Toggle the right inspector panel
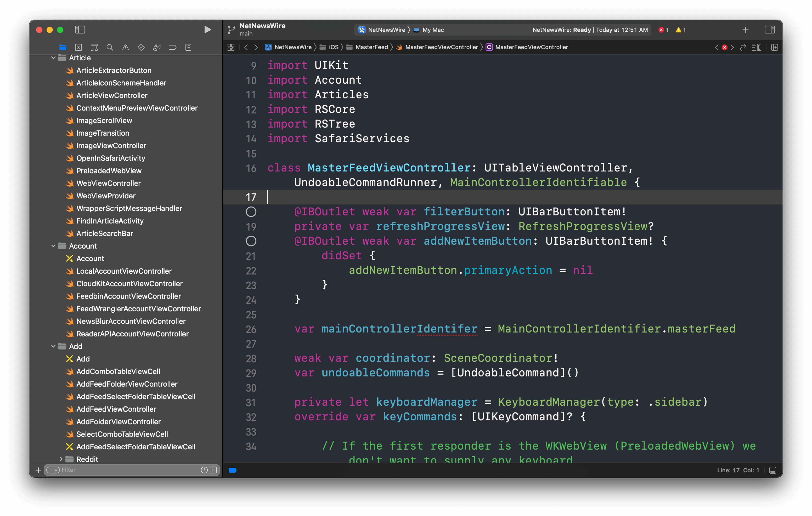The image size is (812, 516). 770,30
